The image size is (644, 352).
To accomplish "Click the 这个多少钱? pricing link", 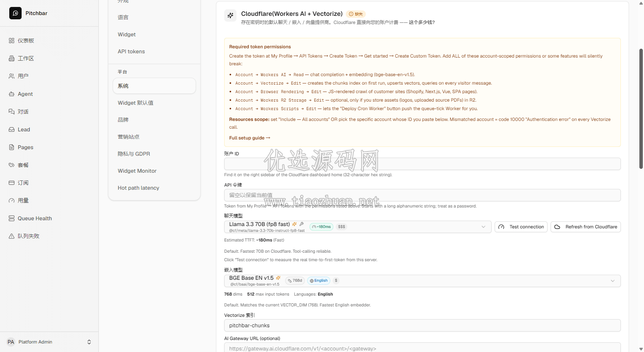I will (x=422, y=22).
